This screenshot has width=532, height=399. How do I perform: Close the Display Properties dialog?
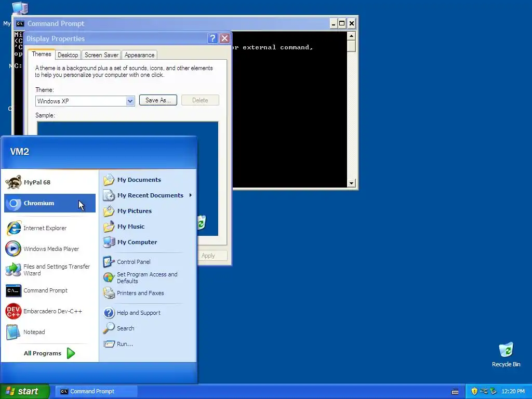(x=224, y=38)
